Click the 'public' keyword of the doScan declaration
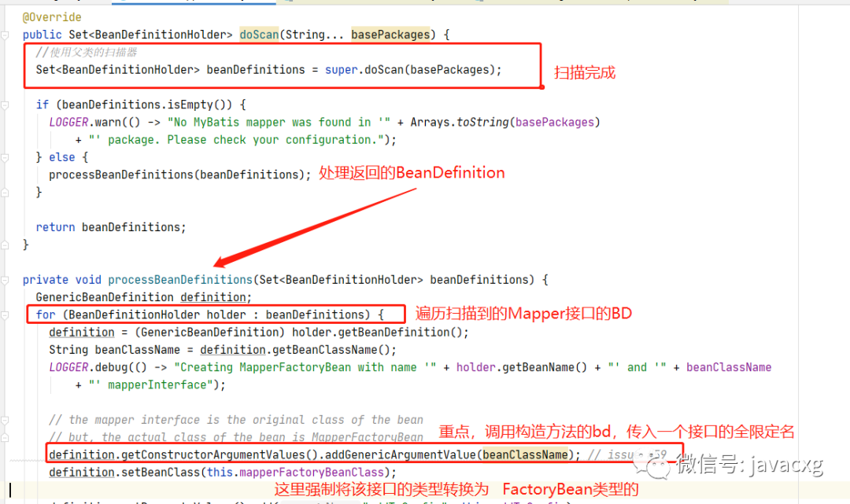 [x=42, y=35]
